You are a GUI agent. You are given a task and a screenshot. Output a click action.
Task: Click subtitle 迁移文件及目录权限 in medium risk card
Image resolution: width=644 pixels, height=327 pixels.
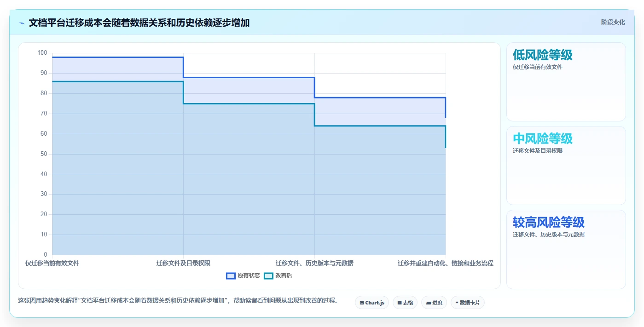tap(538, 151)
